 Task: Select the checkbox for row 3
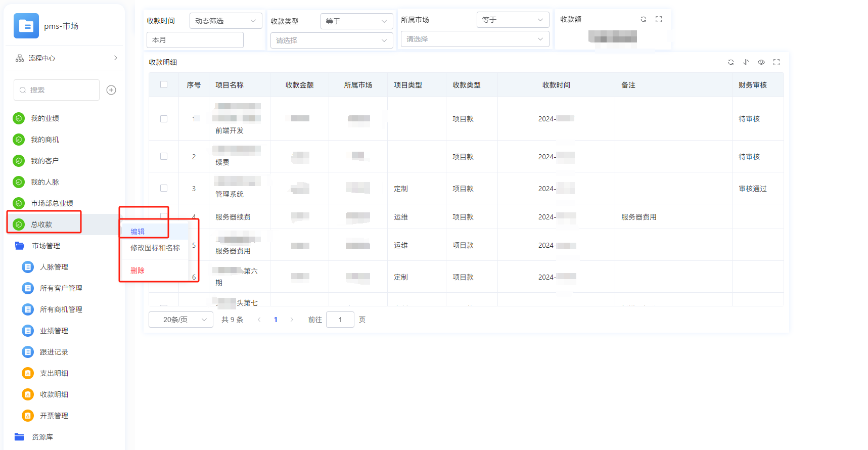point(164,188)
